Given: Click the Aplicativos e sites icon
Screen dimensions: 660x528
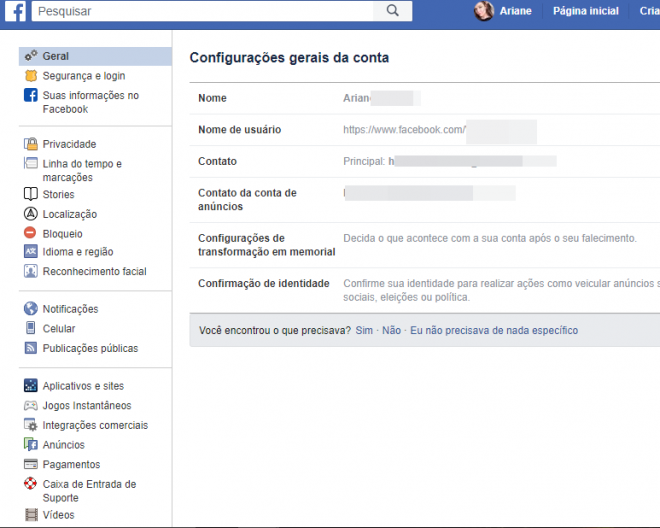Looking at the screenshot, I should point(31,385).
